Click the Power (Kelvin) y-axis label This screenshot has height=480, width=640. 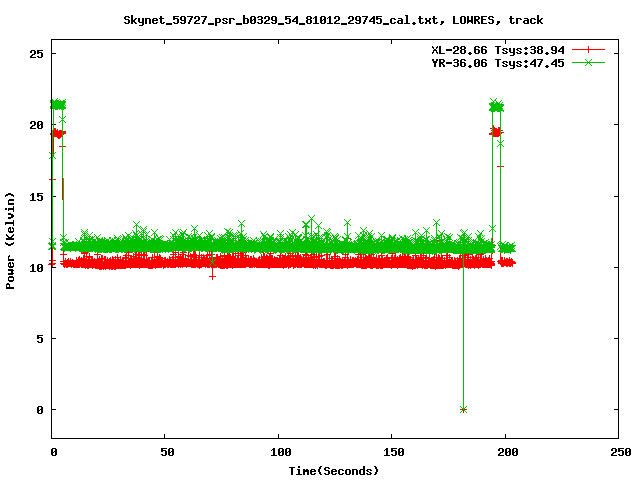point(10,241)
